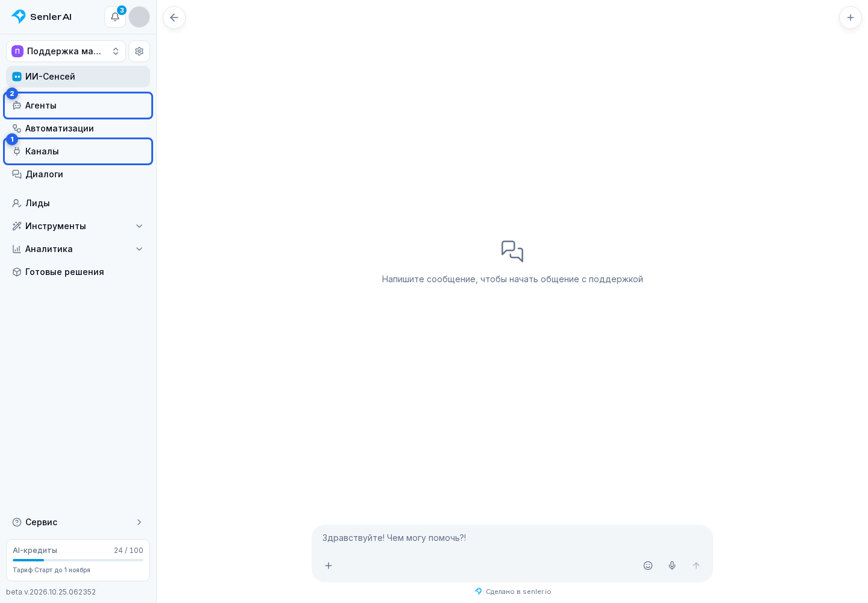Open the Поддержка project selector dropdown
The width and height of the screenshot is (868, 603).
click(66, 51)
